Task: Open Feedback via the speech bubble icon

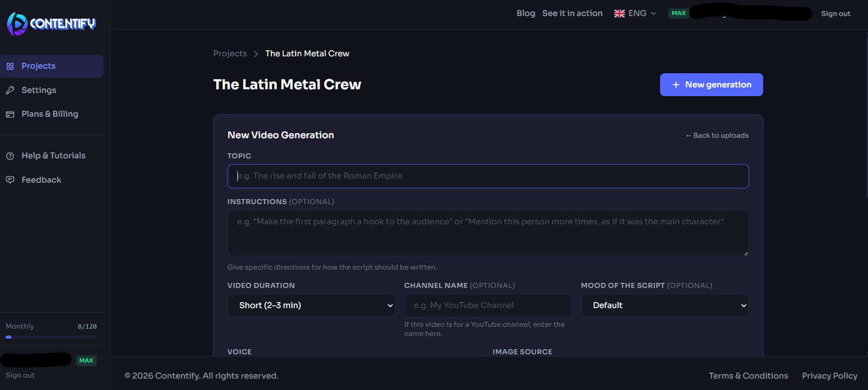Action: [x=10, y=179]
